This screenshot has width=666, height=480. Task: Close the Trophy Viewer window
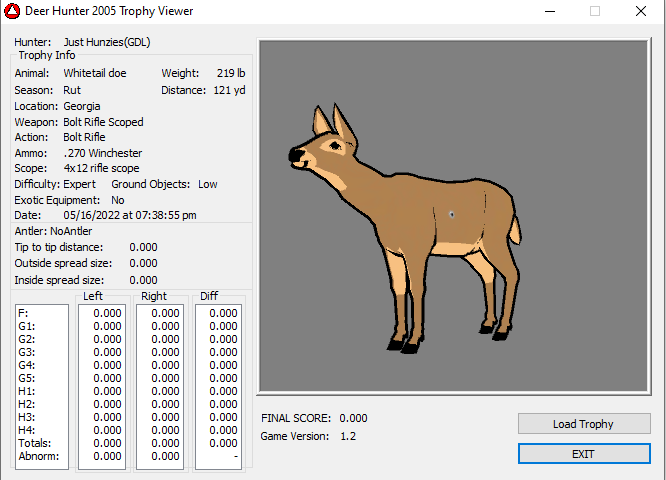tap(640, 11)
